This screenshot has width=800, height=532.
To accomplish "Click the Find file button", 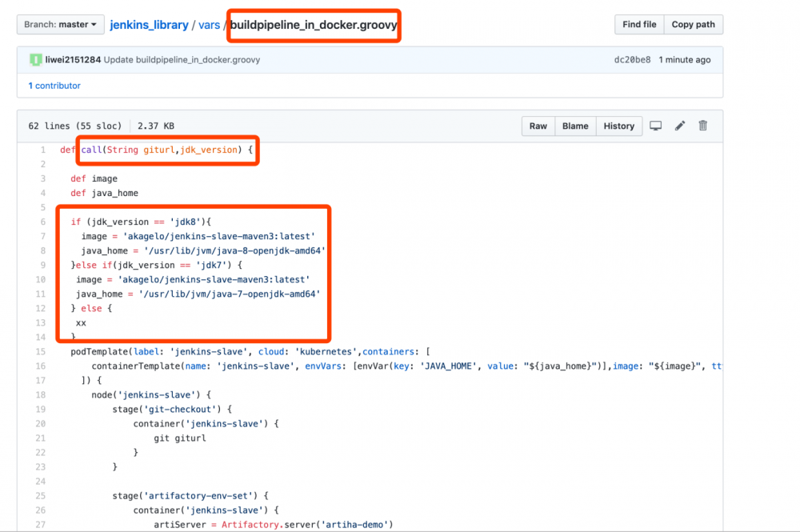I will click(x=639, y=25).
